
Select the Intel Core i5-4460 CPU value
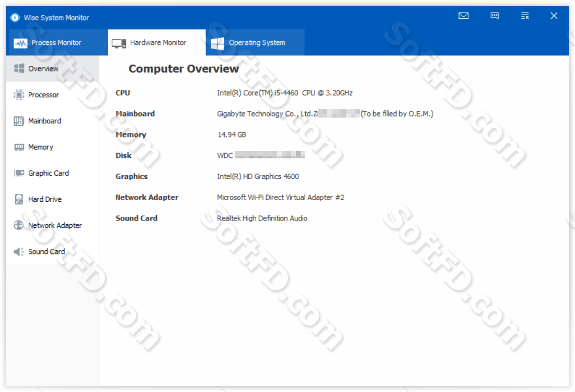284,93
